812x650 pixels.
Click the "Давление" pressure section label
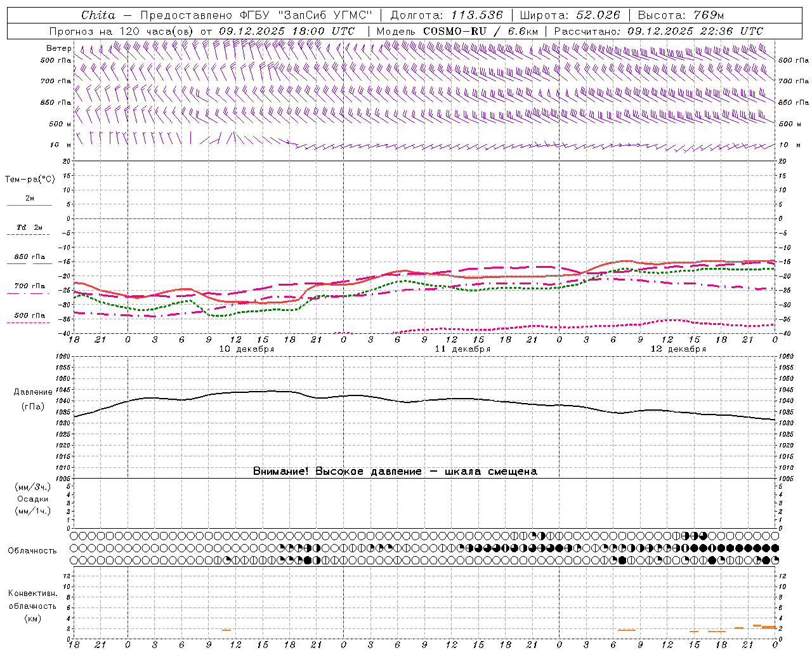[32, 392]
